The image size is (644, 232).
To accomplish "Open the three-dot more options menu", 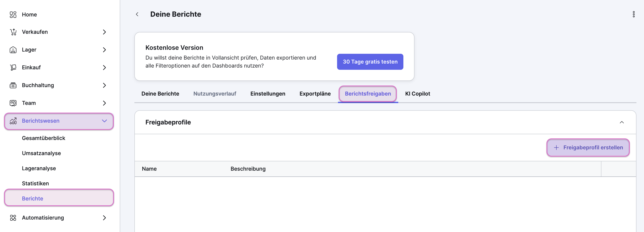I will pos(634,14).
